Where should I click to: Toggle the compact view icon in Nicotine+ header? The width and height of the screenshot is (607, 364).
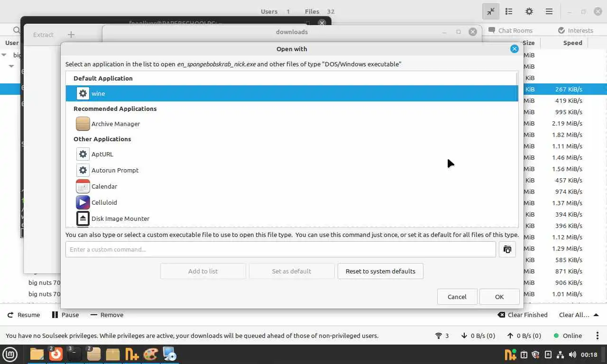pyautogui.click(x=491, y=11)
